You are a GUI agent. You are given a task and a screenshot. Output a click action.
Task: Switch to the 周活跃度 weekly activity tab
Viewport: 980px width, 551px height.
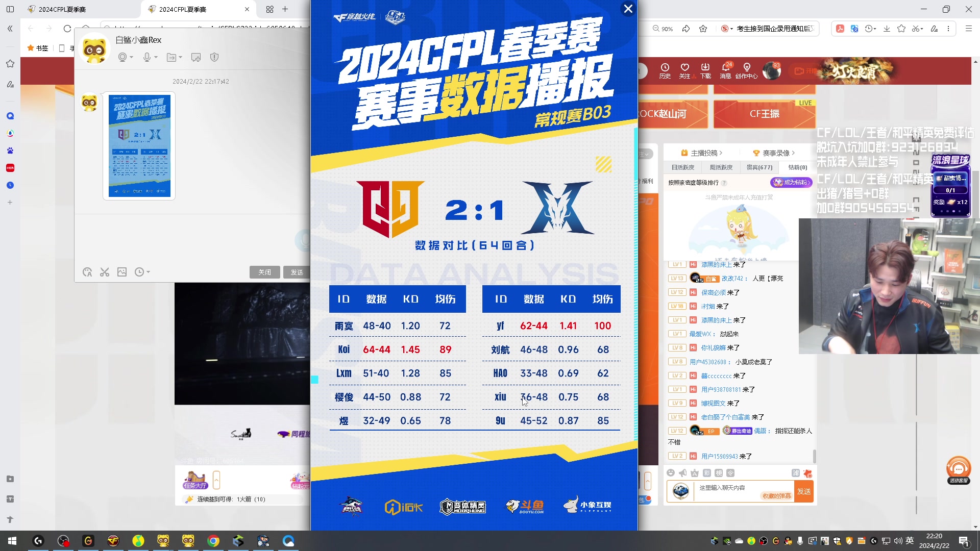point(721,167)
